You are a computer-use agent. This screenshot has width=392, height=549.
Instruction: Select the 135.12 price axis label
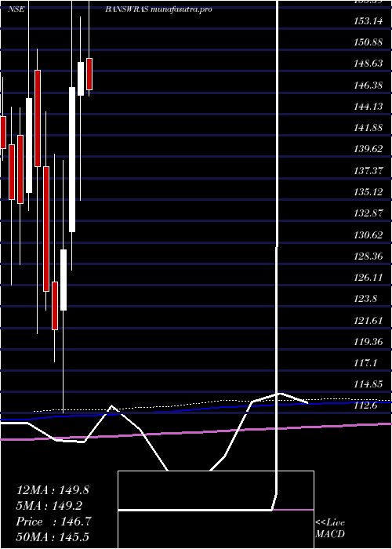pyautogui.click(x=368, y=192)
